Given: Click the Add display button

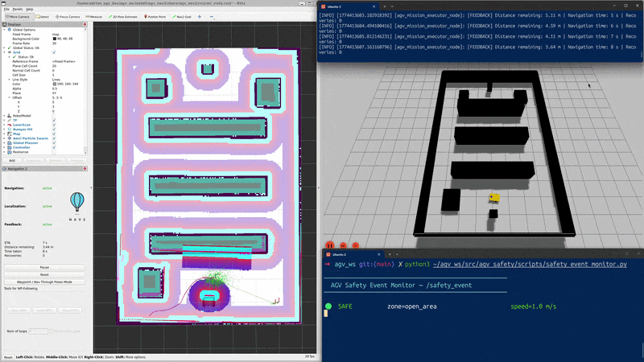Looking at the screenshot, I should coord(12,160).
